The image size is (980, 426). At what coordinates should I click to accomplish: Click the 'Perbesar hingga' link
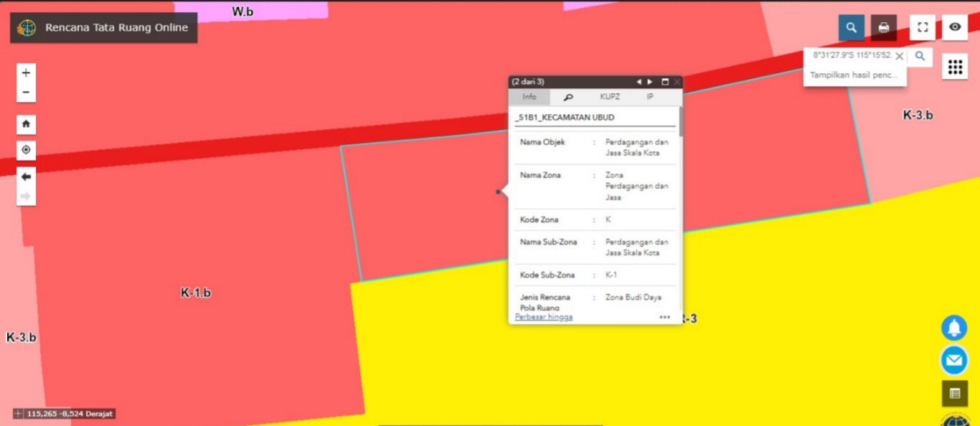[x=543, y=317]
